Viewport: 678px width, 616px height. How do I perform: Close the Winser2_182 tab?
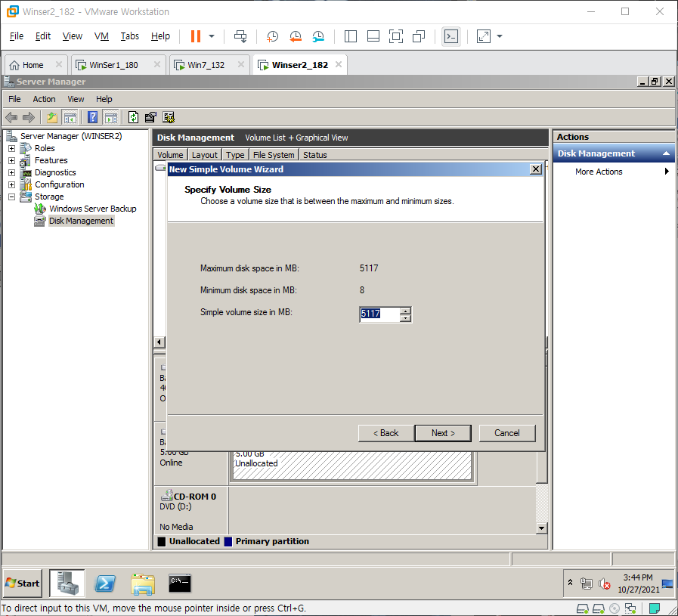point(339,64)
